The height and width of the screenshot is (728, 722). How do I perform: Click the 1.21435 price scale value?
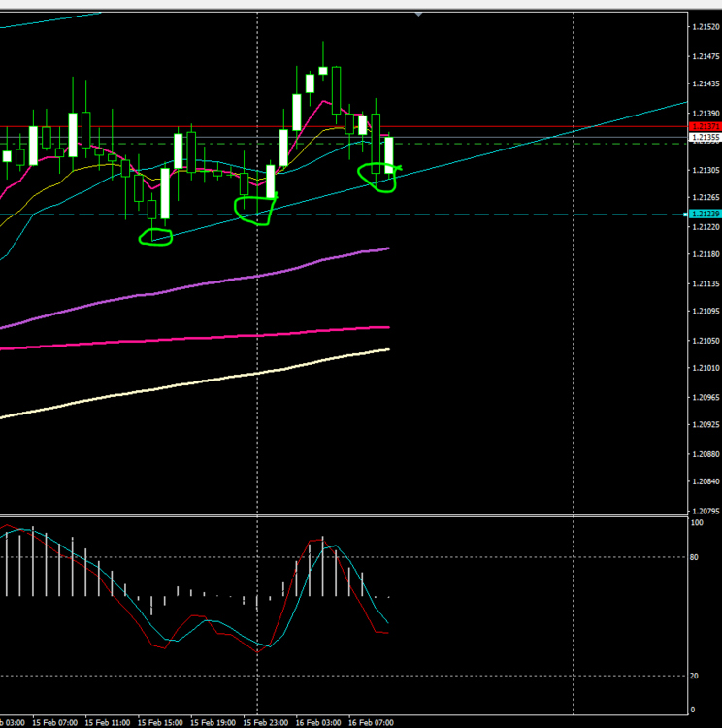[706, 84]
